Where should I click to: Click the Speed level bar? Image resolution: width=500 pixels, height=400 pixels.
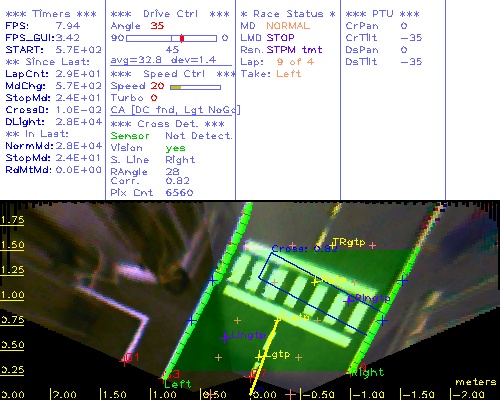(x=195, y=87)
